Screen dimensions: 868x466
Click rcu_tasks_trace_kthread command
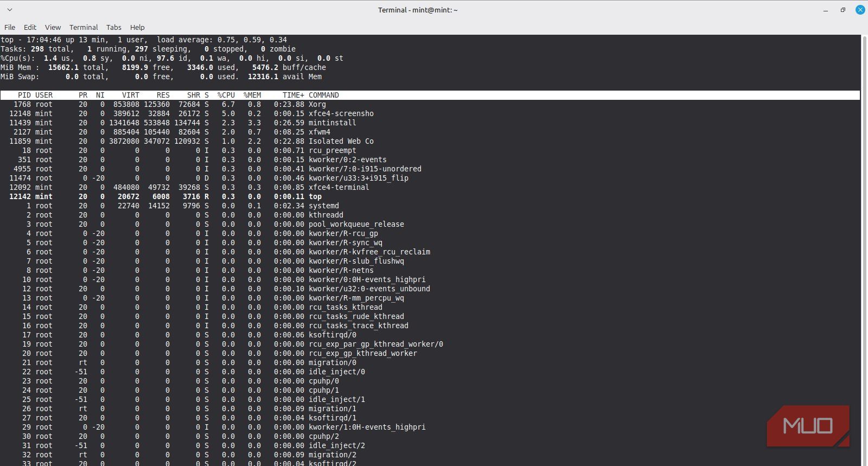(359, 325)
